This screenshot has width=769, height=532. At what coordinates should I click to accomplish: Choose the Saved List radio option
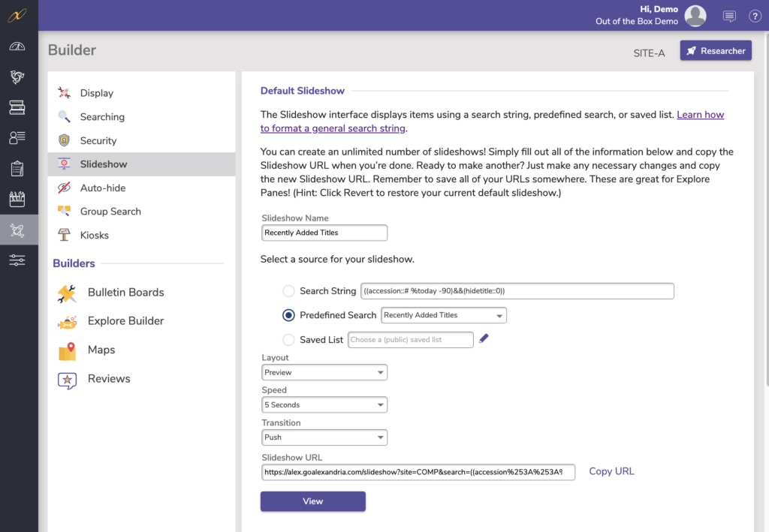tap(288, 340)
